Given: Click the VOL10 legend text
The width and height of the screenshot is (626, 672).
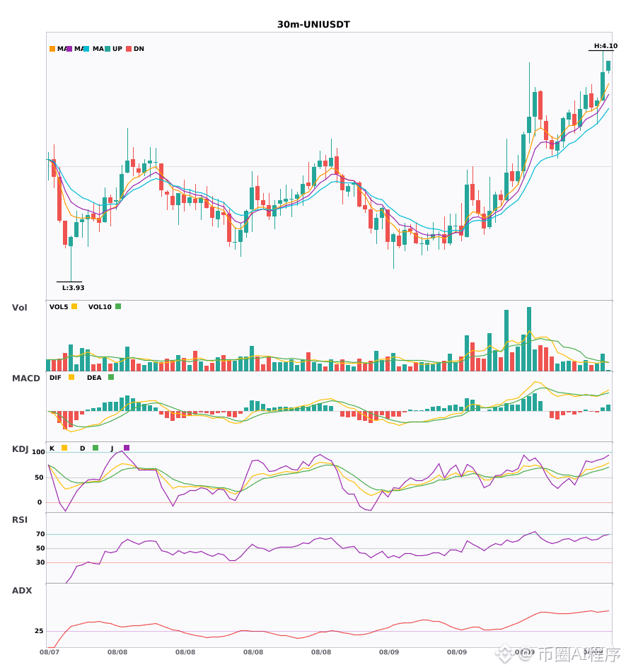Looking at the screenshot, I should tap(100, 307).
